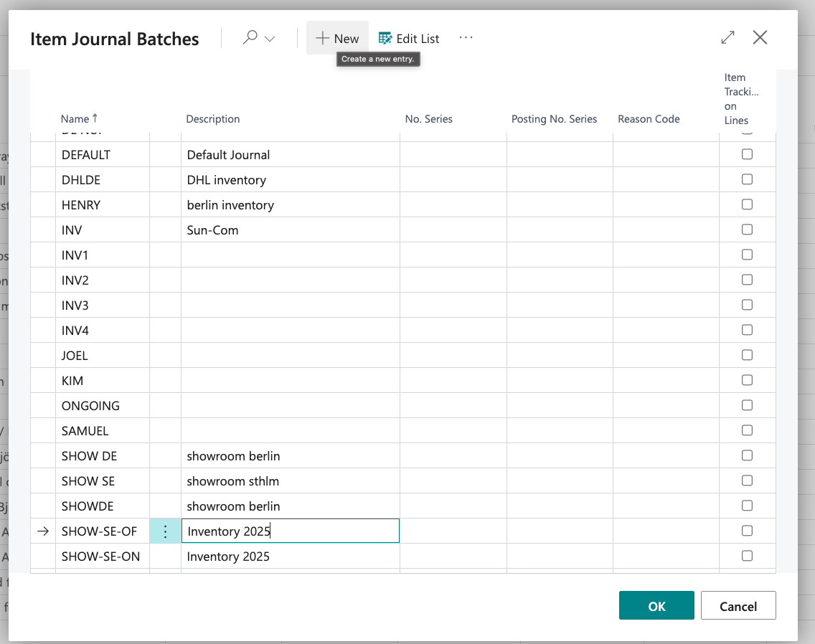Open row actions menu for SHOW-SE-OF
815x644 pixels.
tap(165, 531)
